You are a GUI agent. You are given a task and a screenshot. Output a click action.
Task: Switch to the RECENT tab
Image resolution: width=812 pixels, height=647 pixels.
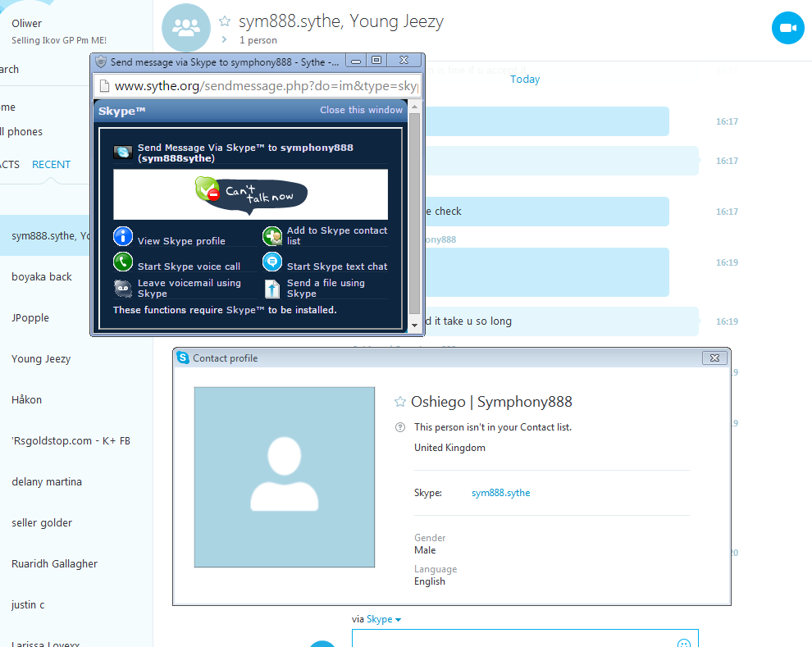tap(52, 165)
